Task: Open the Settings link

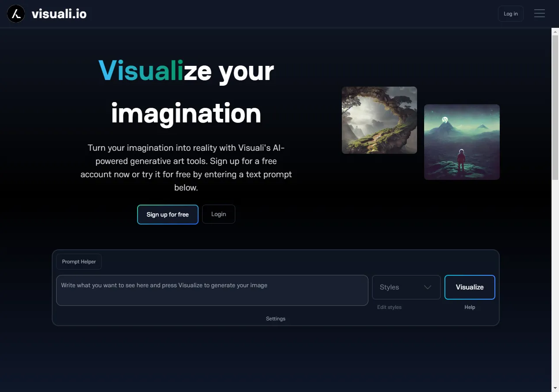Action: (x=276, y=318)
